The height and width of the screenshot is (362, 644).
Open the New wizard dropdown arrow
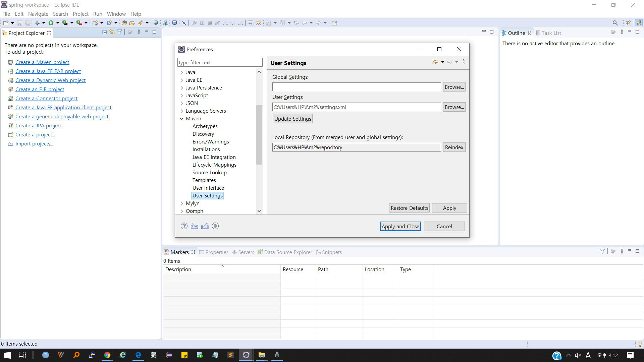pos(12,23)
